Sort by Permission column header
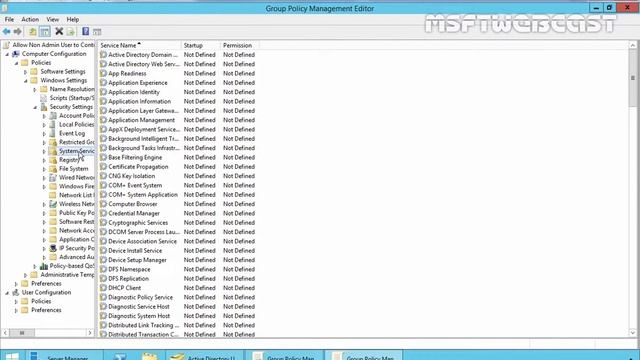 (239, 45)
